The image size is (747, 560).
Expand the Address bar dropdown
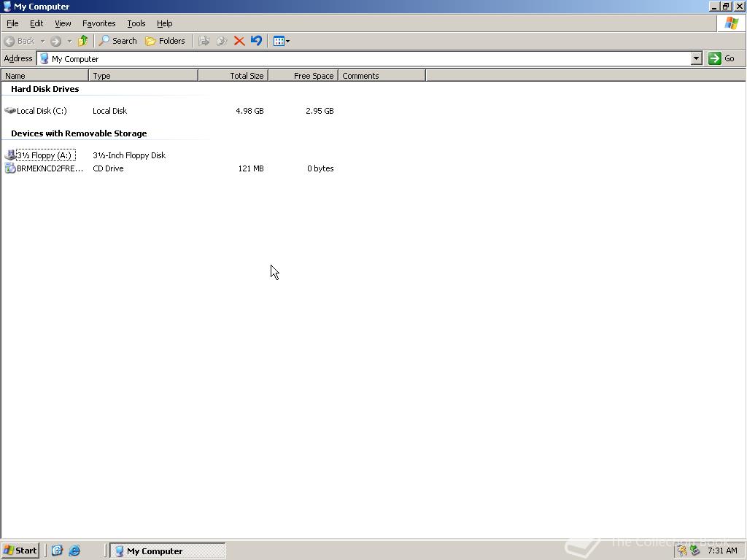pos(696,58)
